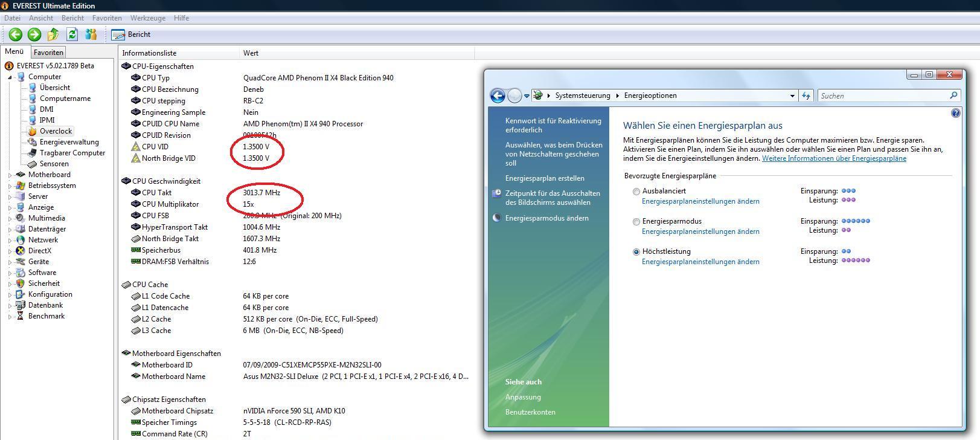
Task: Click the help question mark icon
Action: (955, 113)
